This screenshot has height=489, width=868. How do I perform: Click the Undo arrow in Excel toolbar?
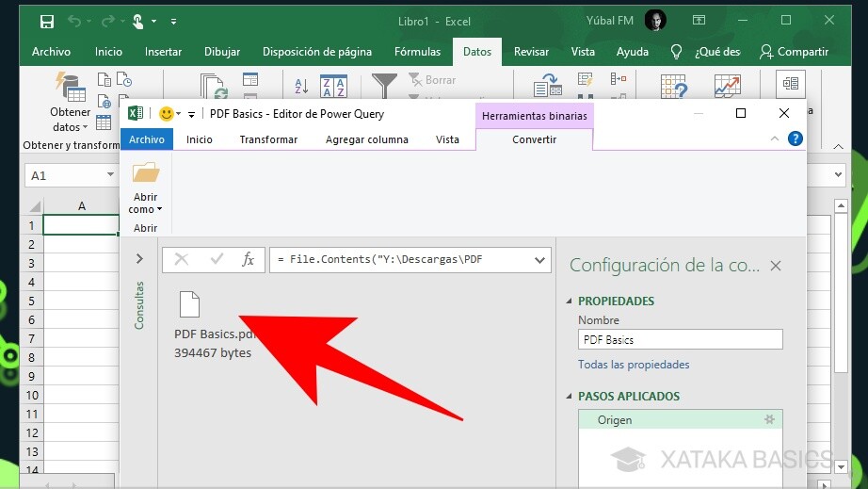[74, 21]
